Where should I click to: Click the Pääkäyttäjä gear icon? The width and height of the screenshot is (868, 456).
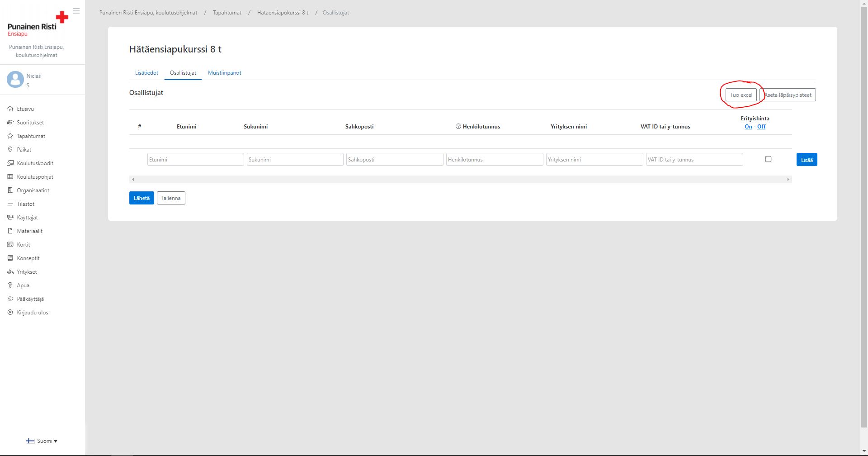(10, 299)
